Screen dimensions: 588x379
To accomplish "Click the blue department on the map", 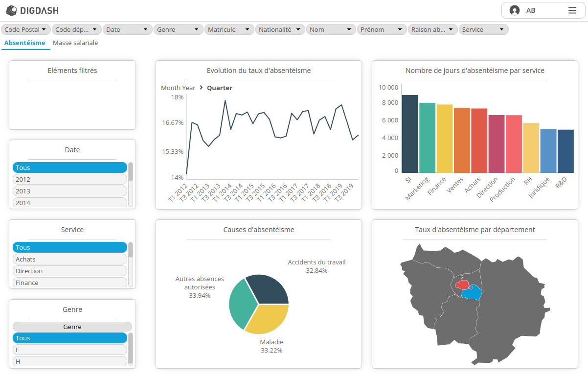I will coord(473,292).
